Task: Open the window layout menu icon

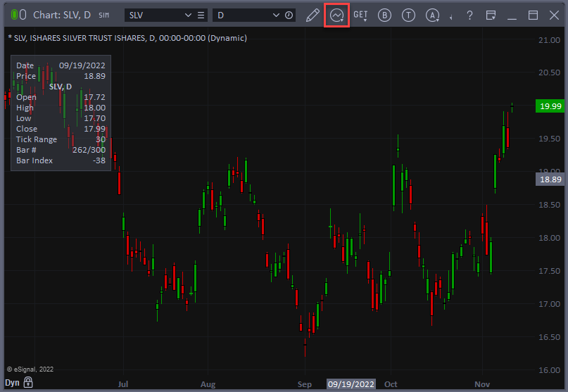Action: coord(491,15)
